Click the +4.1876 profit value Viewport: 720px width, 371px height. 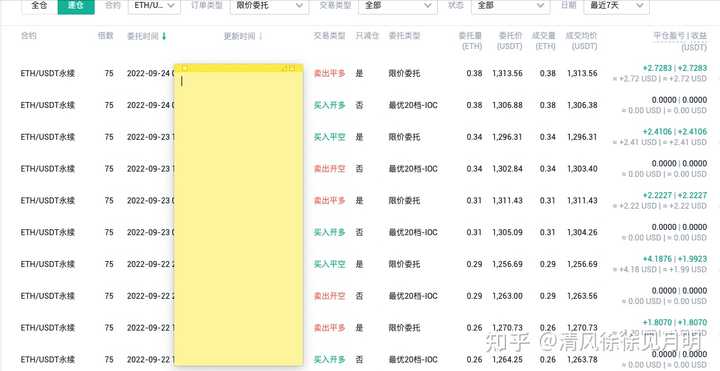pos(657,259)
